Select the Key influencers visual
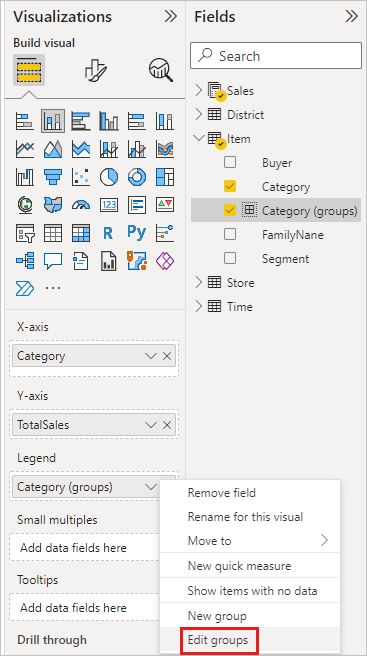Image resolution: width=367 pixels, height=656 pixels. tap(165, 233)
